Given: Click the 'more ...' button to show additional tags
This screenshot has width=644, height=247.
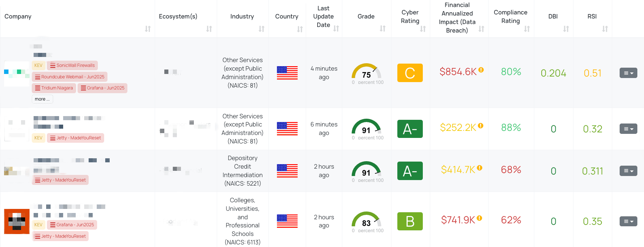Looking at the screenshot, I should point(42,99).
